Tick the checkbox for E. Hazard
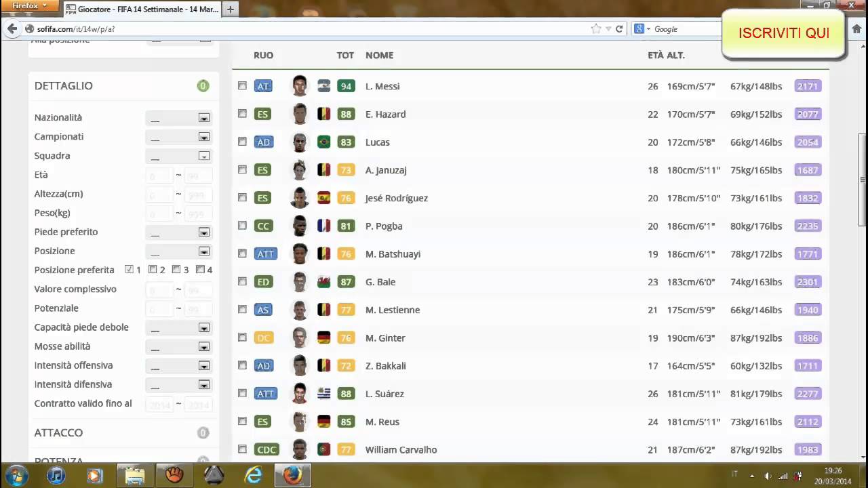 point(242,113)
